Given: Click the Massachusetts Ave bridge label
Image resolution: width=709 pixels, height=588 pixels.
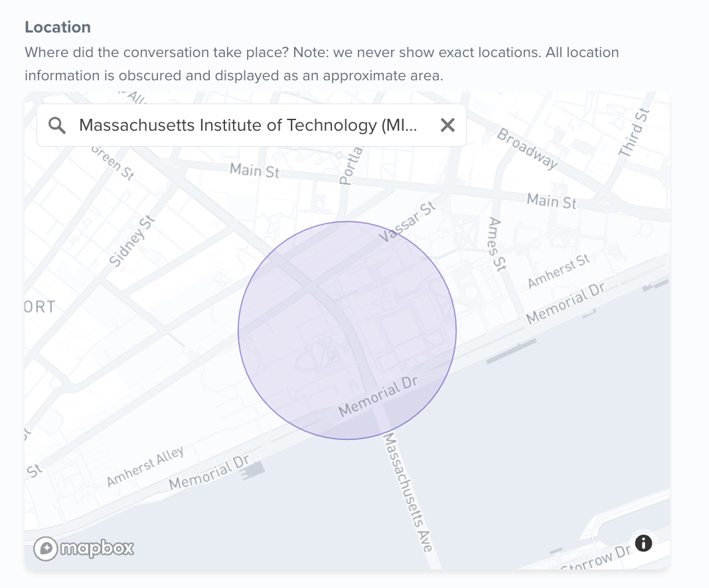Looking at the screenshot, I should (408, 492).
